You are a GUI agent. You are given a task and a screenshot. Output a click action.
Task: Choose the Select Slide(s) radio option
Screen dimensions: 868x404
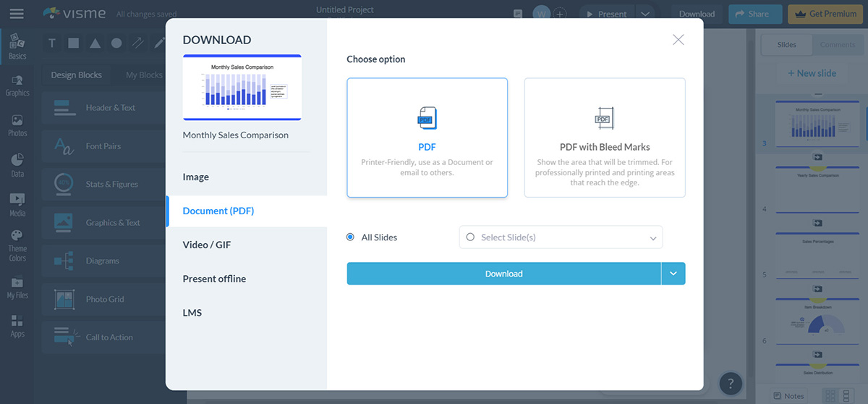coord(470,237)
